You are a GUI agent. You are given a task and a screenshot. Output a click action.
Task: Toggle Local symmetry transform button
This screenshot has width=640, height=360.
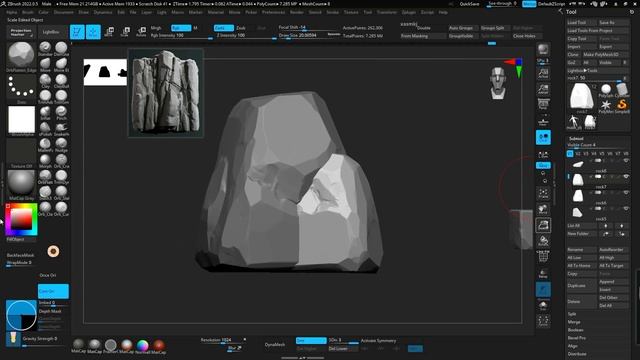click(x=543, y=138)
